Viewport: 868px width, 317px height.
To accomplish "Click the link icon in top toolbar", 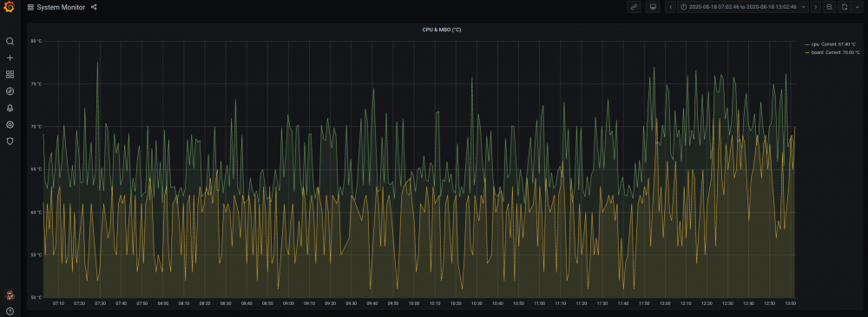I will click(634, 7).
